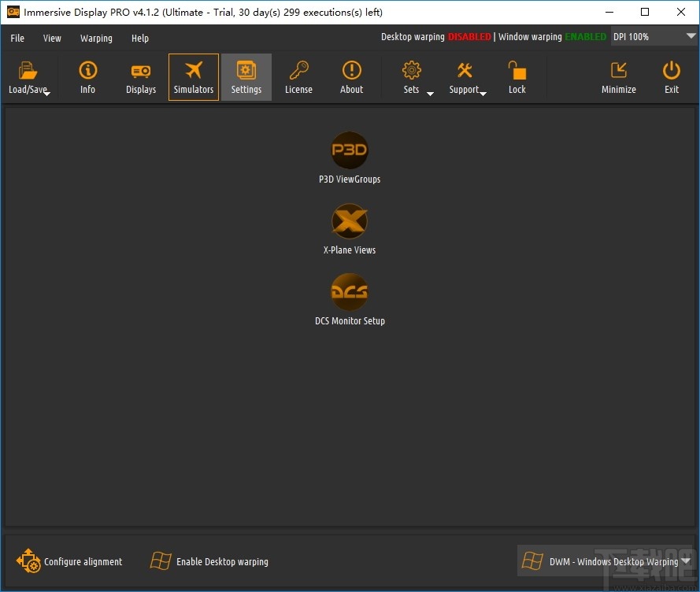Screen dimensions: 700x592
Task: Click the Configure alignment icon
Action: click(x=28, y=561)
